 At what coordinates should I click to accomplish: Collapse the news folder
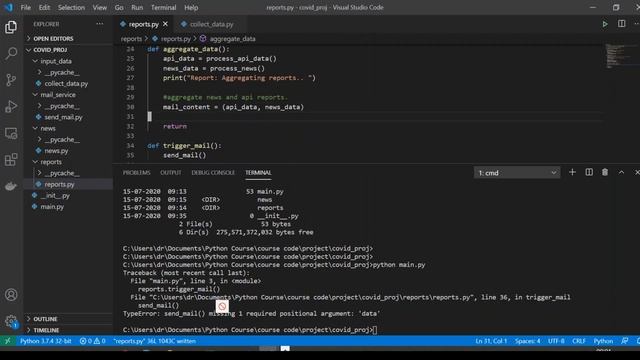point(48,128)
